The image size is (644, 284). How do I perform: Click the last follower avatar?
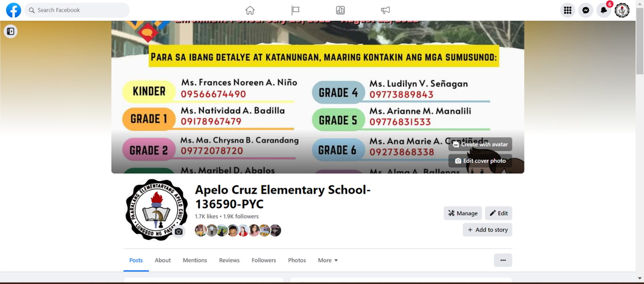point(275,230)
